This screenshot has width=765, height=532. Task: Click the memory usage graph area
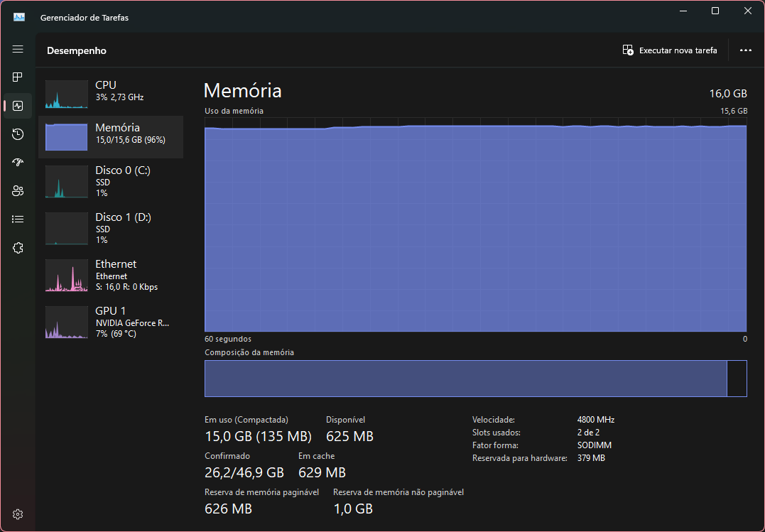pos(476,224)
